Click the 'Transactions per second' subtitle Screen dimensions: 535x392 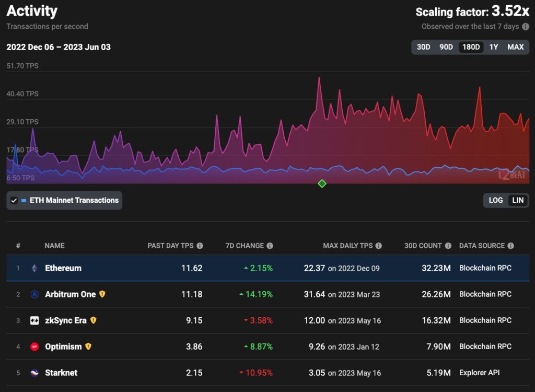point(47,27)
